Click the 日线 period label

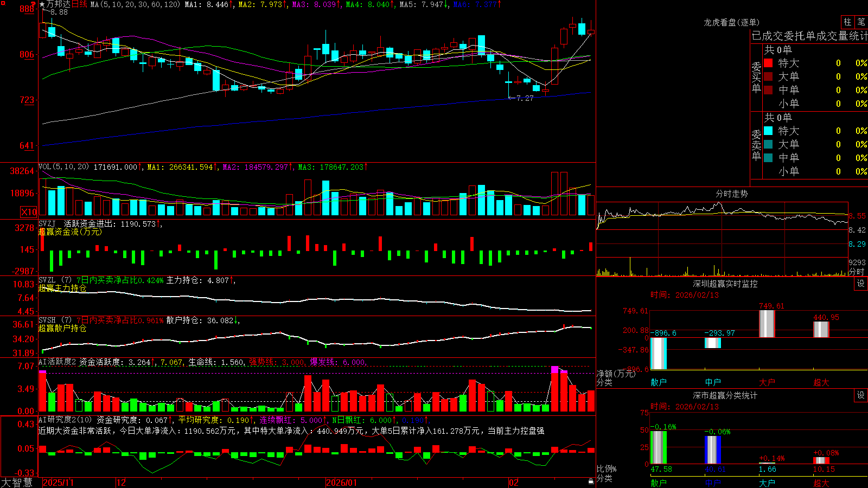(79, 4)
